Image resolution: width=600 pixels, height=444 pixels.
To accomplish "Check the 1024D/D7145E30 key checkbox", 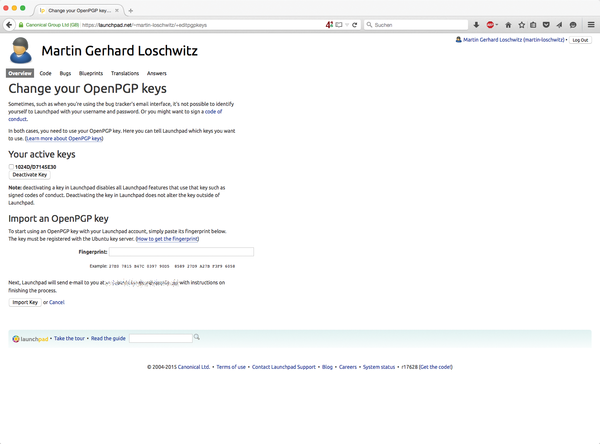I will 11,167.
